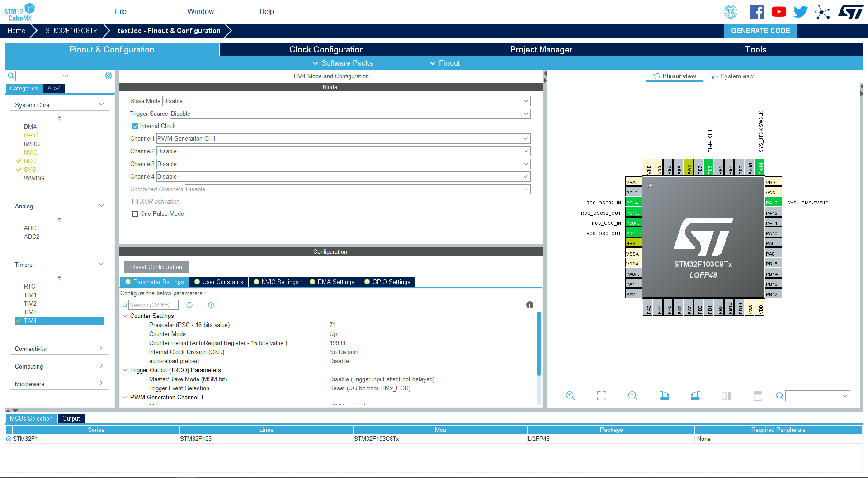Screen dimensions: 868x478
Task: Select pin PA13 on the chip
Action: 774,202
